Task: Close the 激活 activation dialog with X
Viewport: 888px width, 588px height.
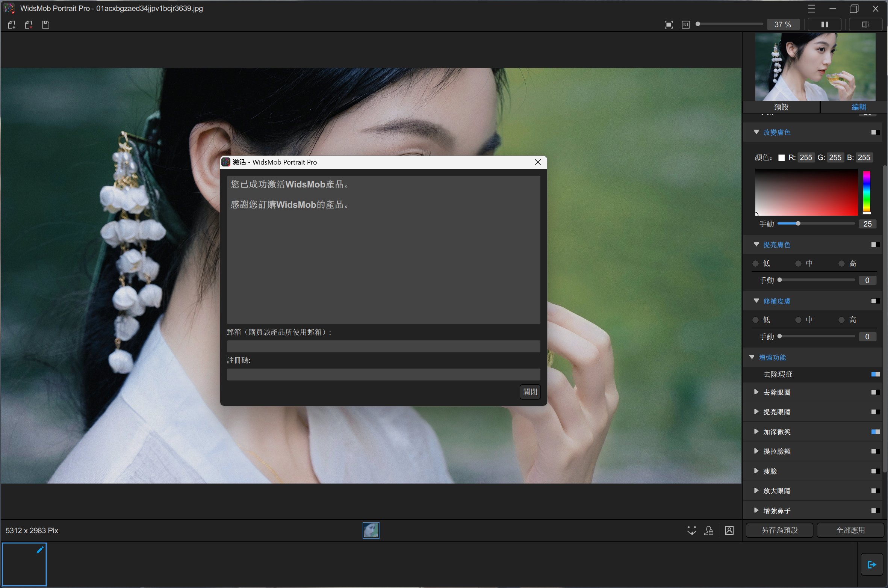Action: [538, 162]
